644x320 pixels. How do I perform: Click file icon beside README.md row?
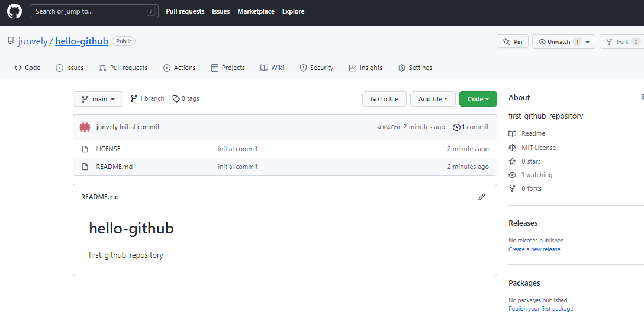coord(85,167)
